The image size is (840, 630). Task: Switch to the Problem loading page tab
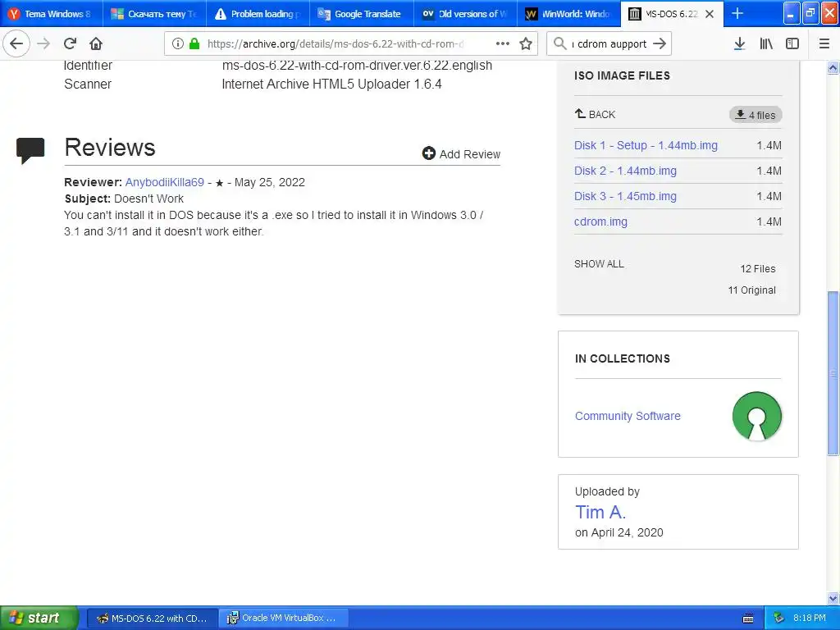[x=258, y=14]
